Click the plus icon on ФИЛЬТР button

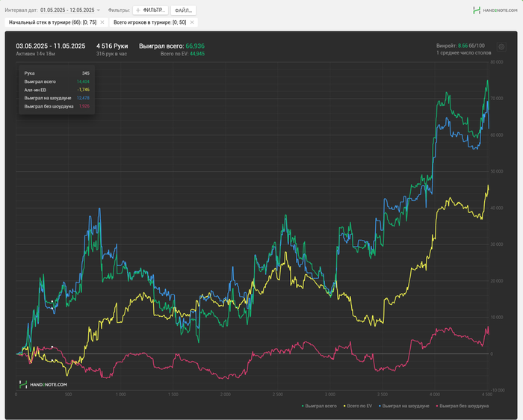pos(138,10)
